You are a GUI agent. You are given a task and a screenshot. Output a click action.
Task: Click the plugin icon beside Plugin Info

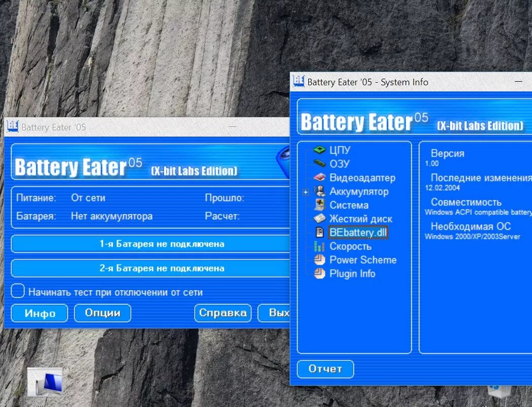(x=320, y=273)
